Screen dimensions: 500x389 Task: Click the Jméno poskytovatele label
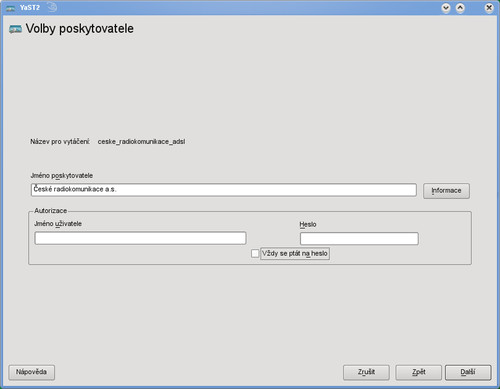[62, 176]
